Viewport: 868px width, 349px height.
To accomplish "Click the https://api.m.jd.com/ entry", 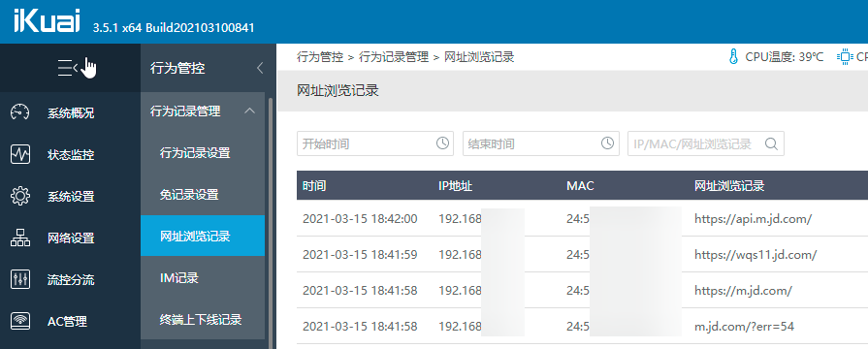I will [753, 218].
